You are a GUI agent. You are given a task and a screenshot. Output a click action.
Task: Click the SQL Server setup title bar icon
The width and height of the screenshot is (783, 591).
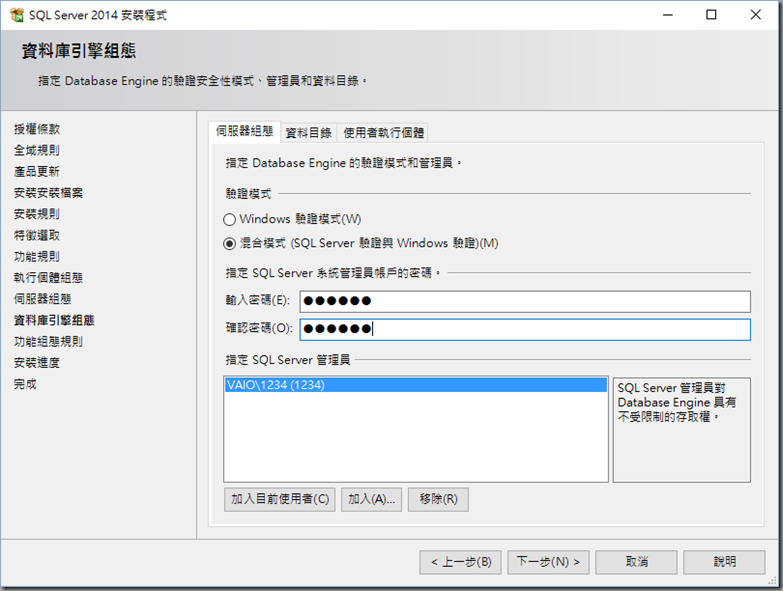point(16,15)
